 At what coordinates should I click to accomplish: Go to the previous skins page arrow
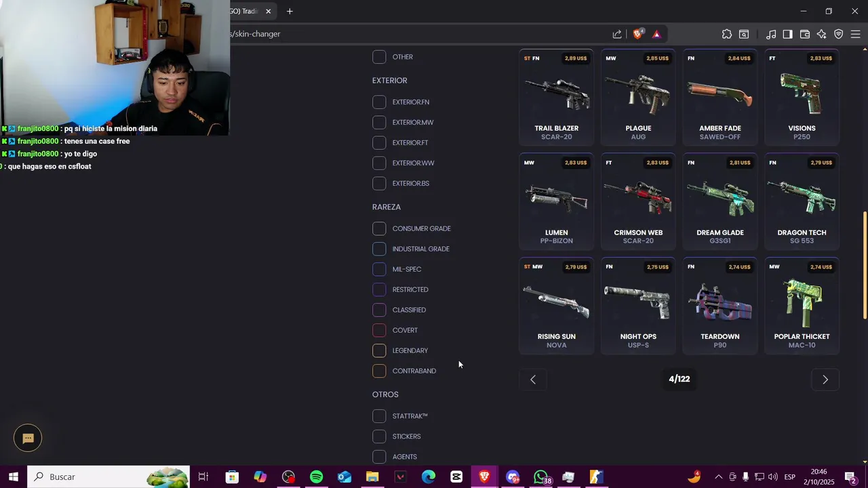point(533,380)
